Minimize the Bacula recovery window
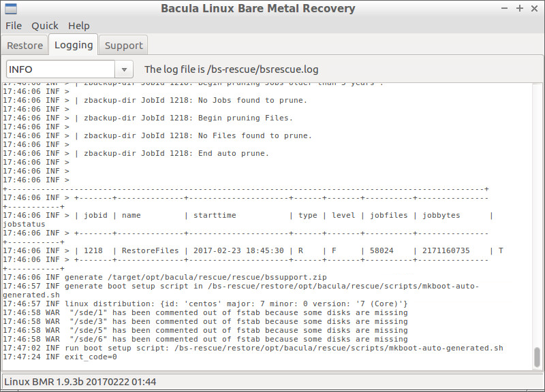 tap(504, 8)
